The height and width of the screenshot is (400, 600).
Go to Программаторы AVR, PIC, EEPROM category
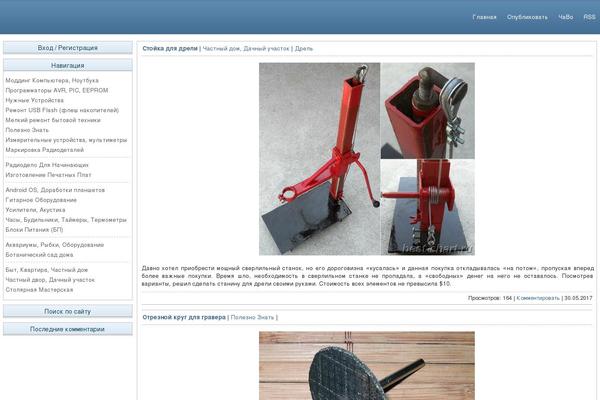tap(57, 90)
